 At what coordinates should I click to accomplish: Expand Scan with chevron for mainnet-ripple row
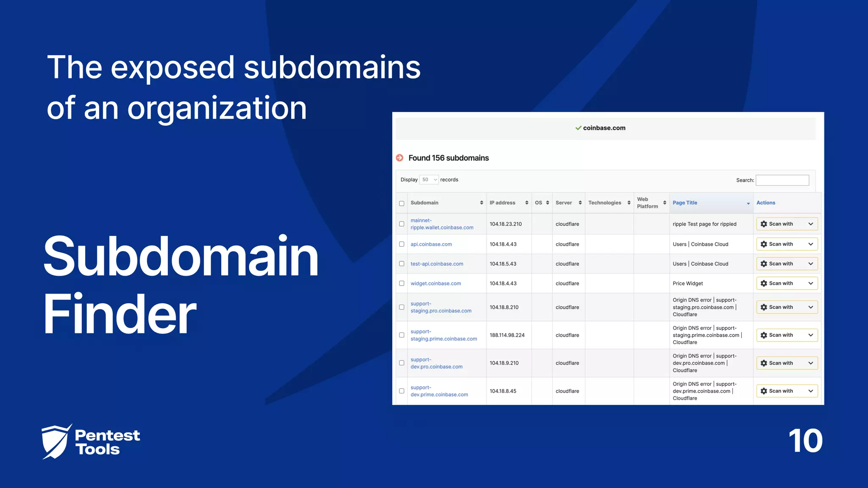click(x=810, y=224)
